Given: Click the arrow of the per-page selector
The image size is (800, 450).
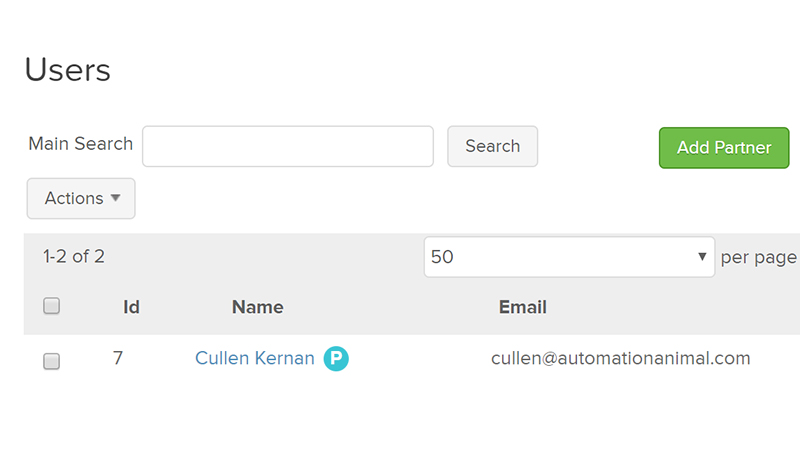Looking at the screenshot, I should [702, 257].
